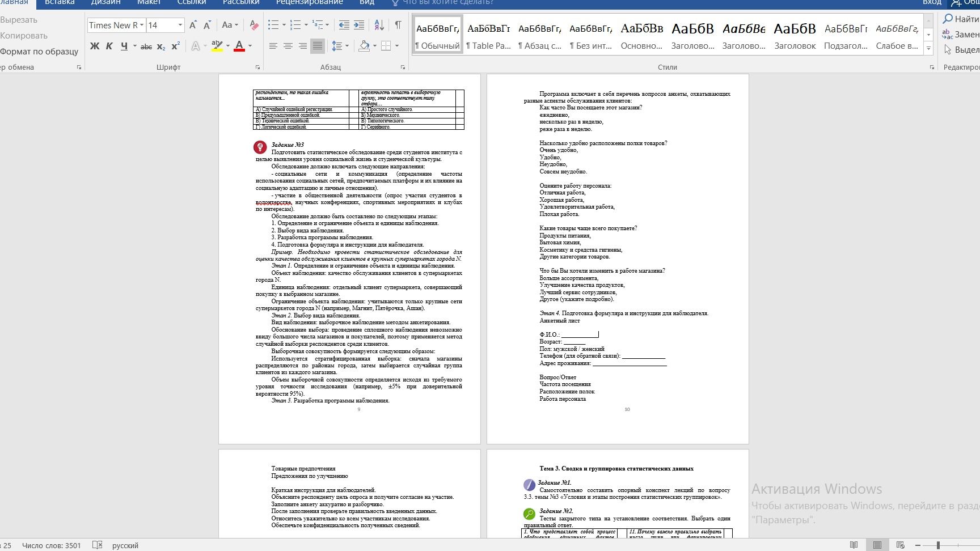Click Найти to search document

pos(961,19)
